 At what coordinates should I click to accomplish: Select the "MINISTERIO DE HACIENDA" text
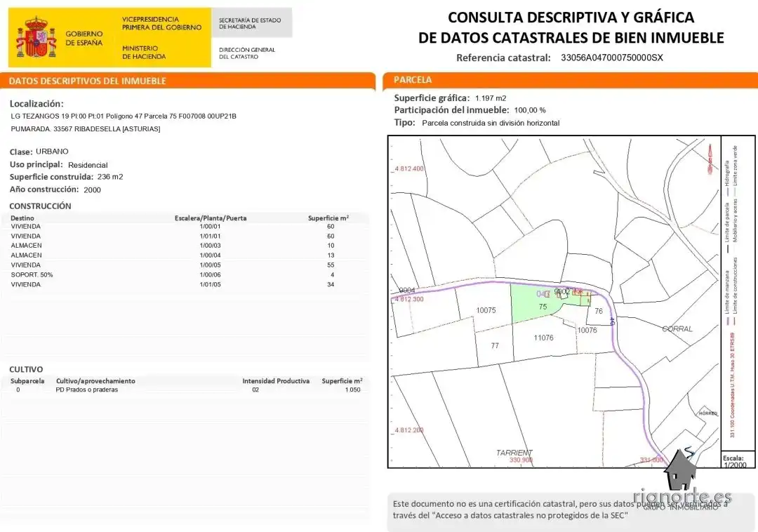click(x=144, y=52)
